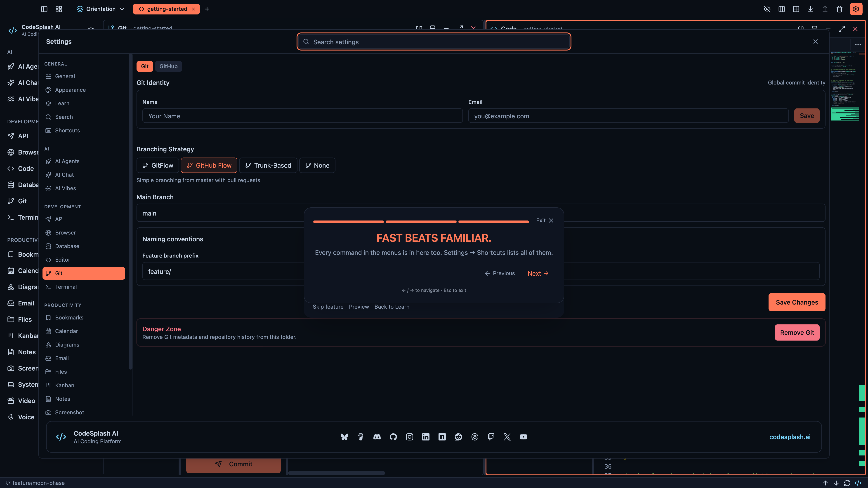Select the GitFlow branching strategy
Viewport: 868px width, 488px height.
tap(158, 165)
